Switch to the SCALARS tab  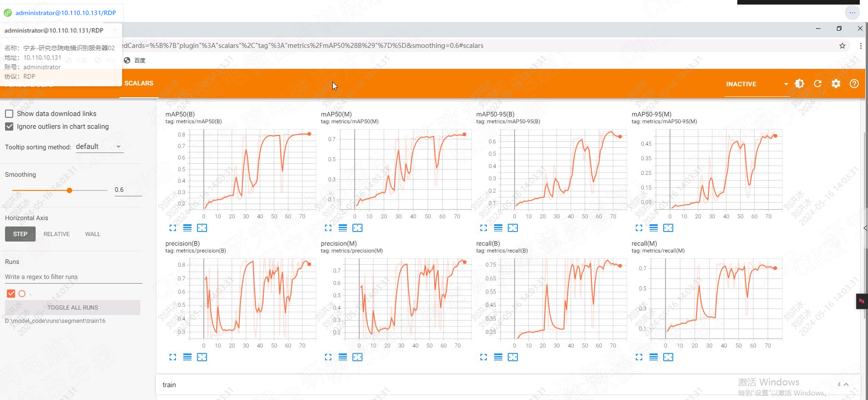(139, 83)
